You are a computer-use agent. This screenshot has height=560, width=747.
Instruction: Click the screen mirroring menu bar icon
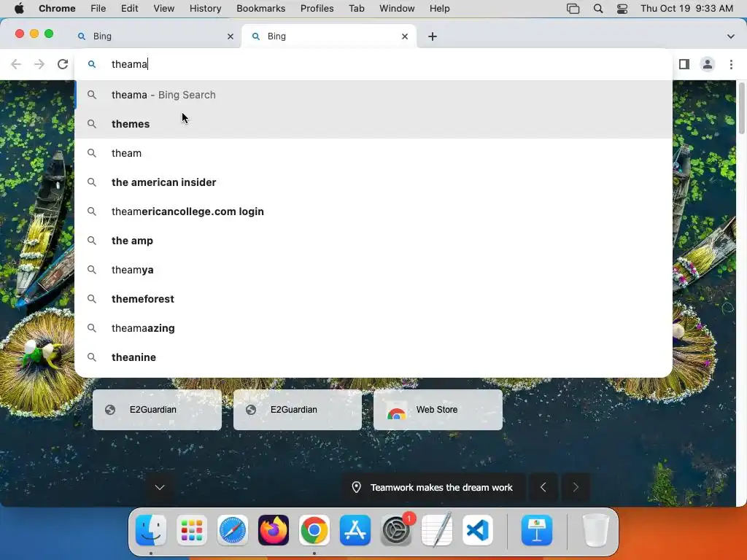[573, 9]
